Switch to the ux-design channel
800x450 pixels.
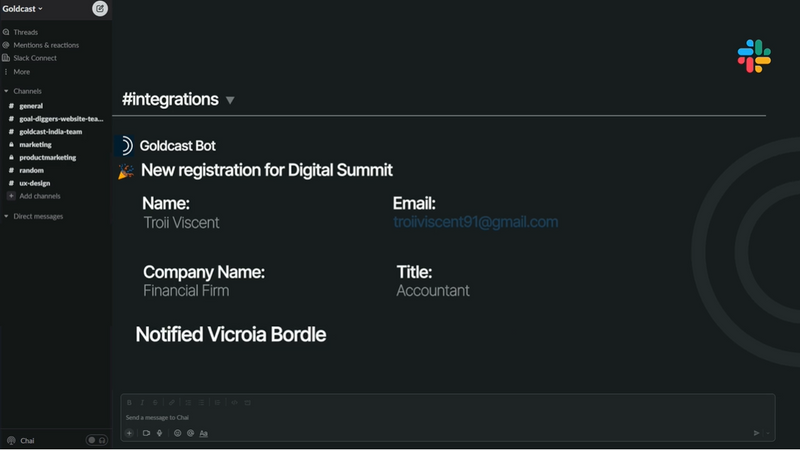click(35, 183)
